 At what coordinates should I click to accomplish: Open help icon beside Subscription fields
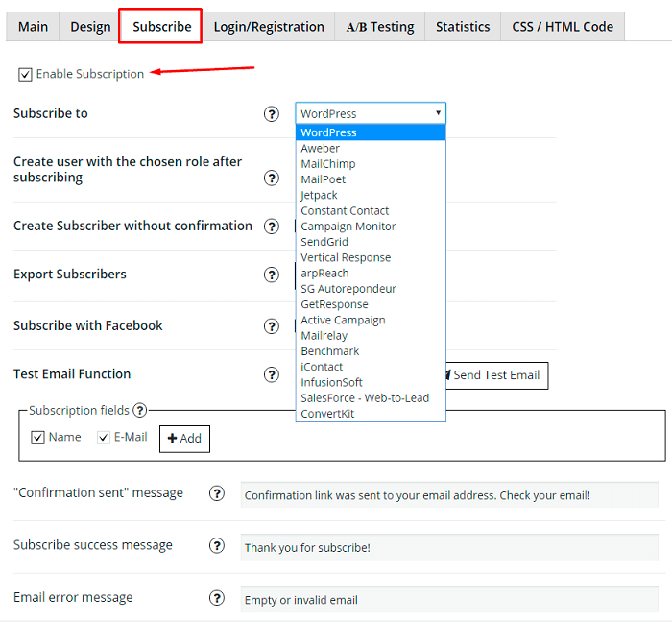(x=140, y=411)
